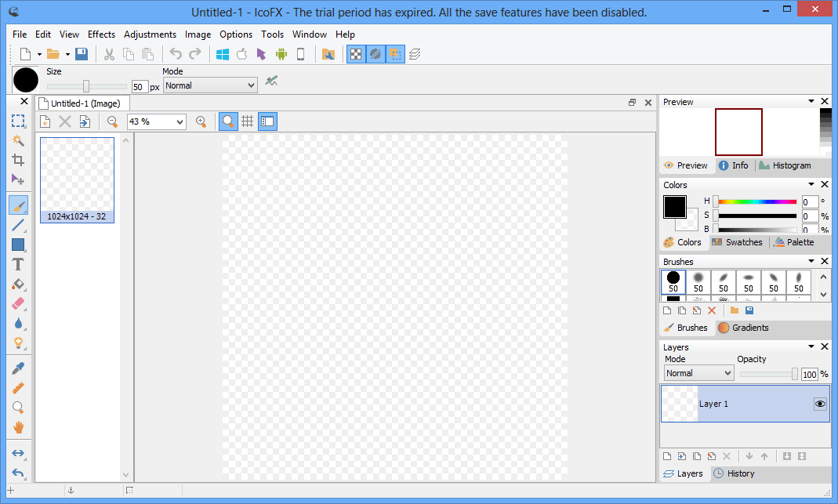Toggle the grid display button
Viewport: 838px width, 504px height.
248,121
